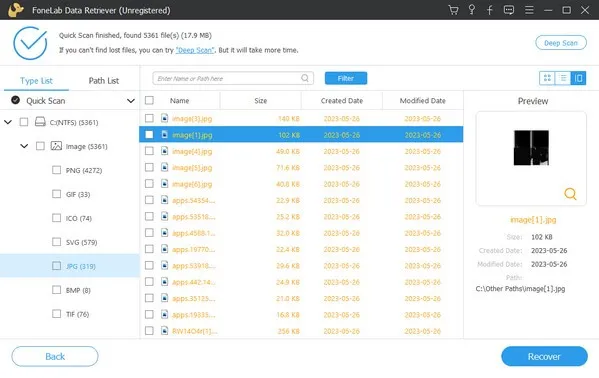The width and height of the screenshot is (599, 378).
Task: Check the box for image[1].jpg
Action: [x=149, y=135]
